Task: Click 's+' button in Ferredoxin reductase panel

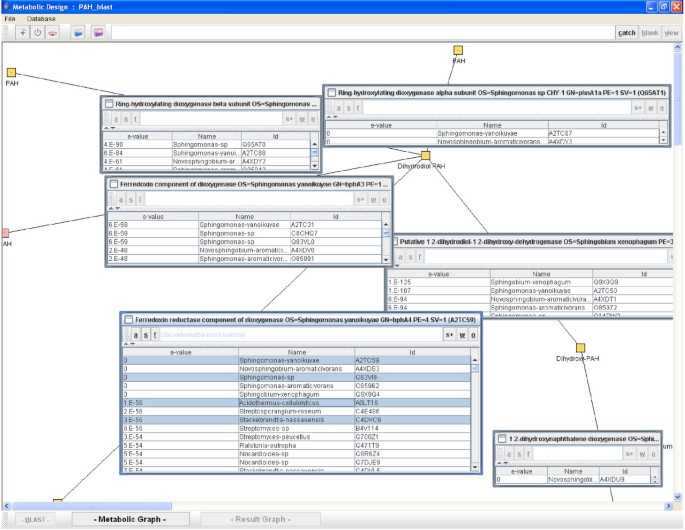Action: pyautogui.click(x=449, y=335)
